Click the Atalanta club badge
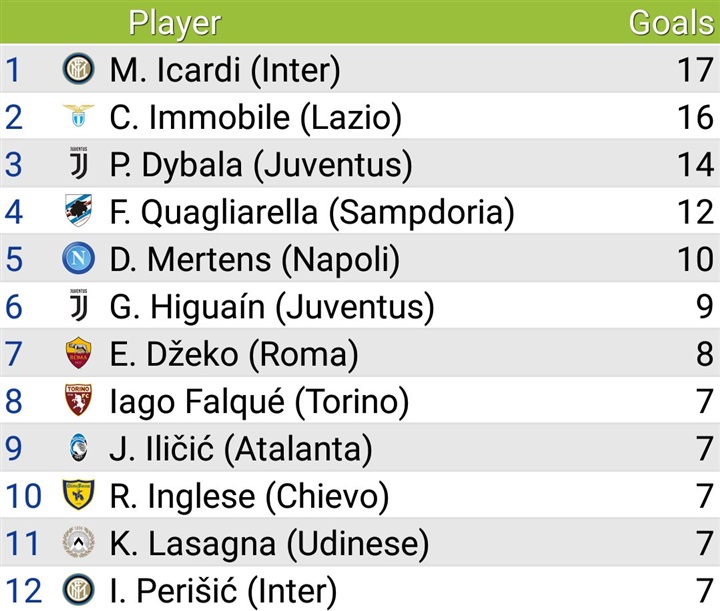This screenshot has width=720, height=611. pyautogui.click(x=78, y=448)
